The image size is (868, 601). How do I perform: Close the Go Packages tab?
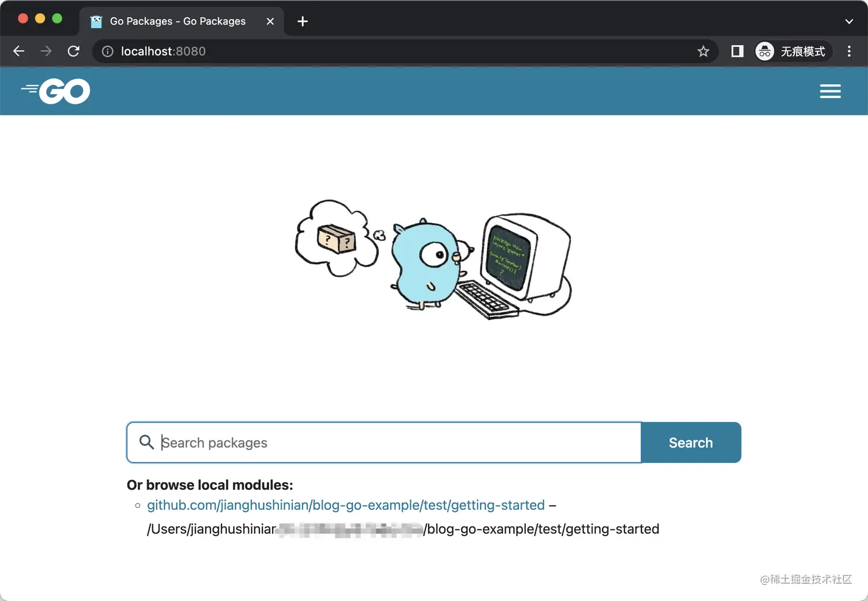[270, 21]
